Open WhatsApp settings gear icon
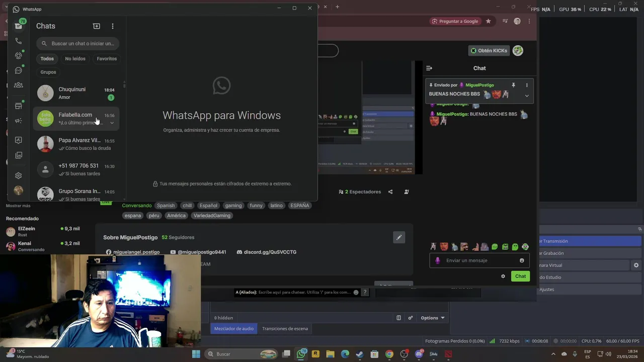Screen dimensions: 644x362 pyautogui.click(x=19, y=175)
